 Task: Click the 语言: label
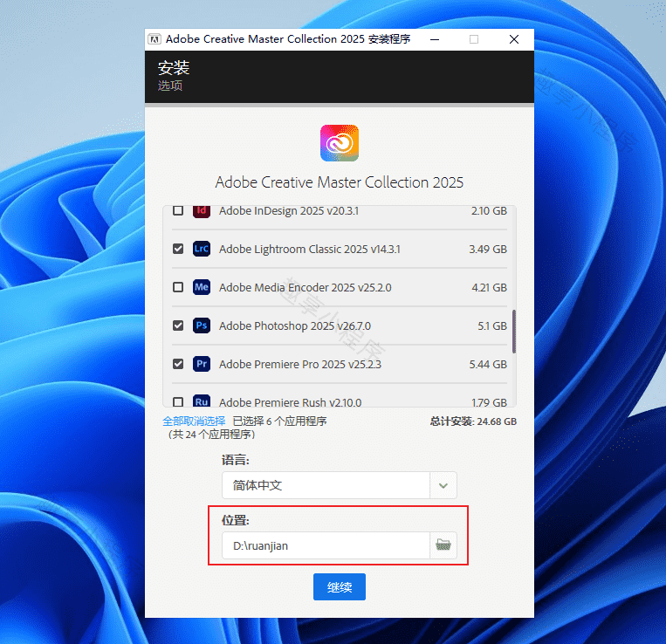tap(236, 460)
